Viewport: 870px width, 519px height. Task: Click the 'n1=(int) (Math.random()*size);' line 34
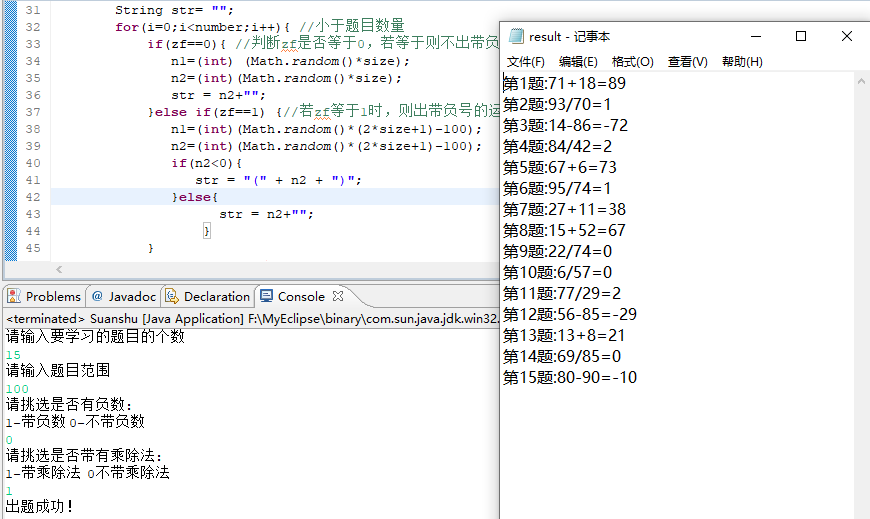pyautogui.click(x=290, y=61)
